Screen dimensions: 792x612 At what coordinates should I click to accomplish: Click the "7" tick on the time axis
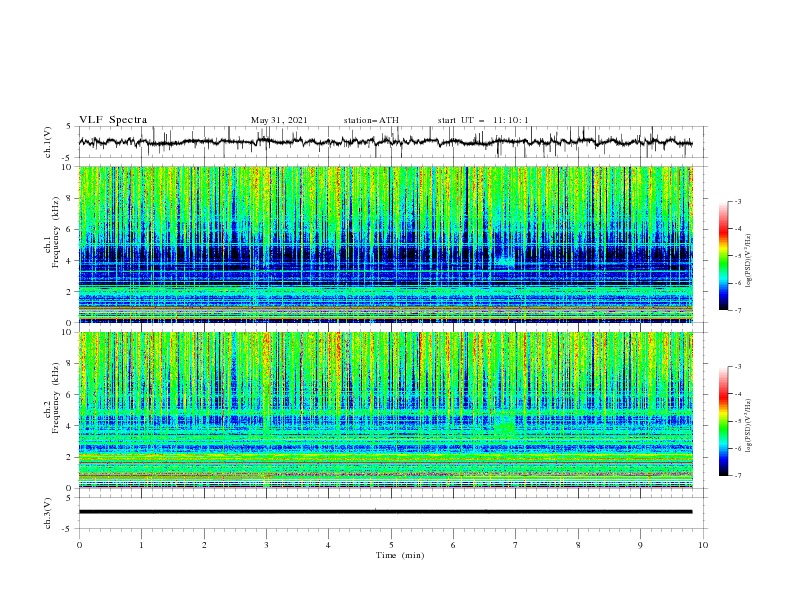coord(516,545)
